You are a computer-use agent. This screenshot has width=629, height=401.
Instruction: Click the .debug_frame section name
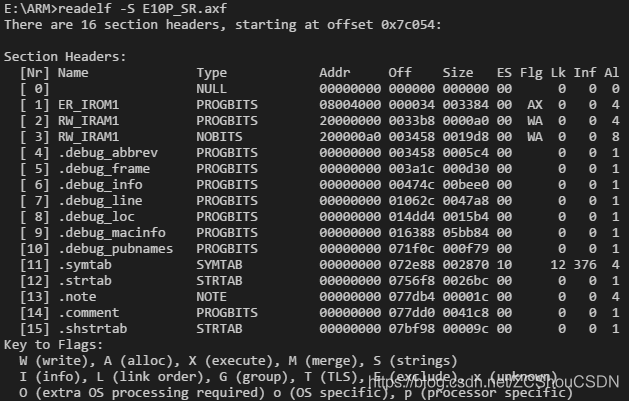pyautogui.click(x=104, y=168)
